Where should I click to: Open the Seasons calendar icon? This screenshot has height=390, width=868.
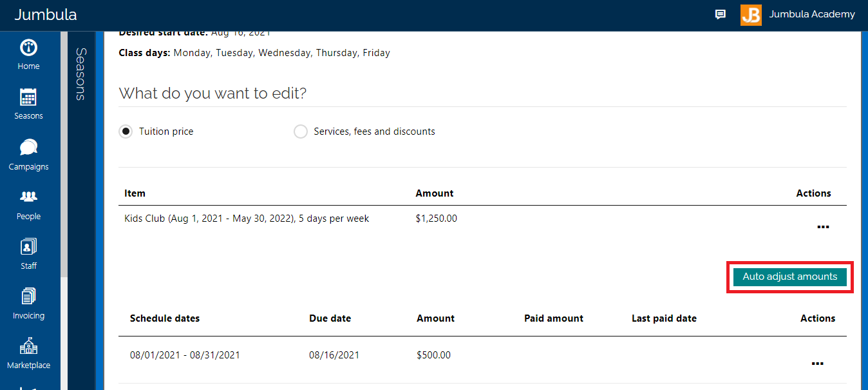[28, 97]
